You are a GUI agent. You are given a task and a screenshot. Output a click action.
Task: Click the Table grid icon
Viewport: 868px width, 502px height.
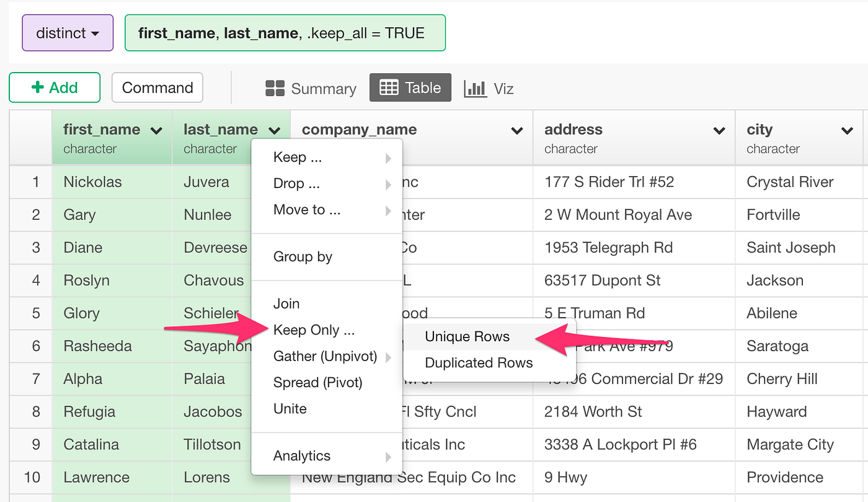coord(389,87)
